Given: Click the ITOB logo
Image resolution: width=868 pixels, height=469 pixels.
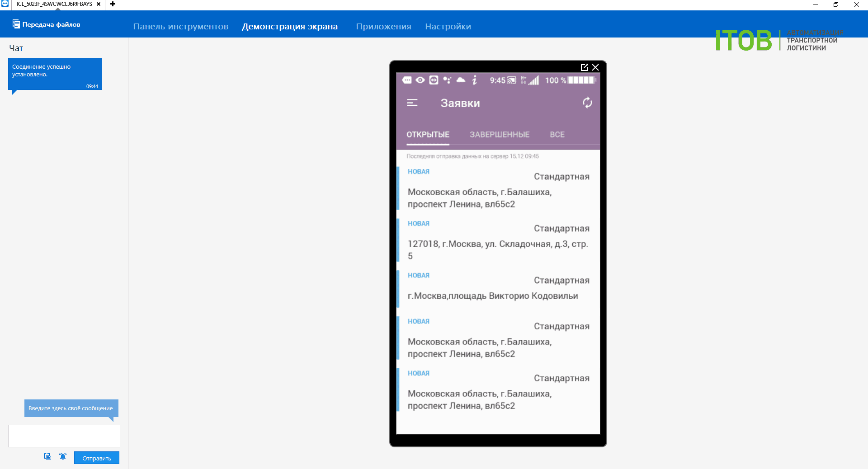Looking at the screenshot, I should tap(744, 40).
